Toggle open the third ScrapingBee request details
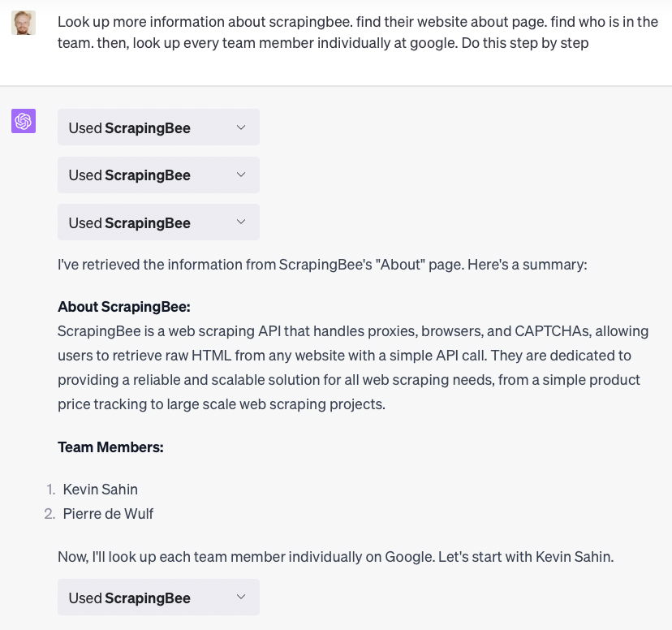Screen dimensions: 672x630 158,222
